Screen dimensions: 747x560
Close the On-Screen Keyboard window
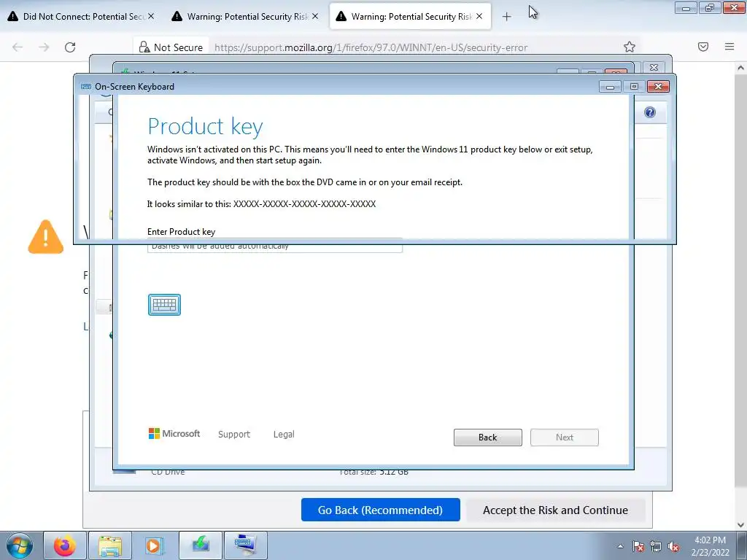tap(658, 87)
